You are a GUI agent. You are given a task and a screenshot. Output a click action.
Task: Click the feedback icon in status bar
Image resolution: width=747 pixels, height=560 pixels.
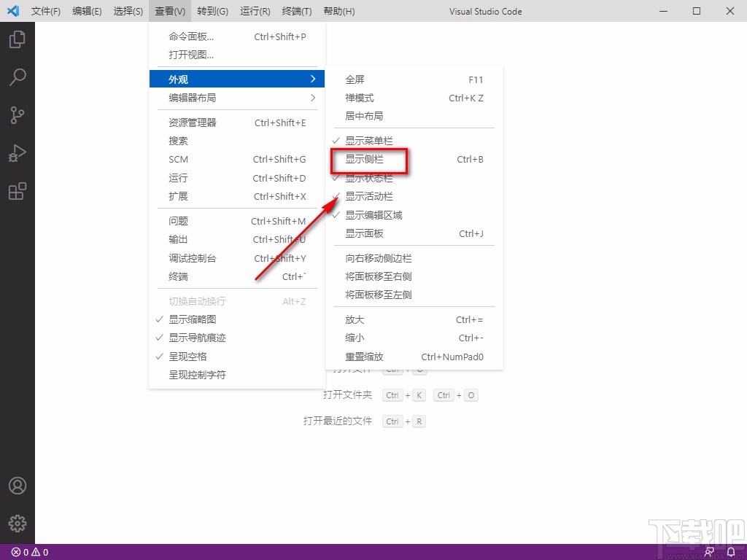(709, 553)
